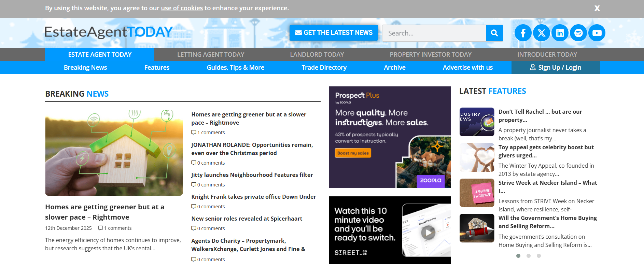Open the Facebook social icon
This screenshot has width=644, height=265.
(523, 33)
